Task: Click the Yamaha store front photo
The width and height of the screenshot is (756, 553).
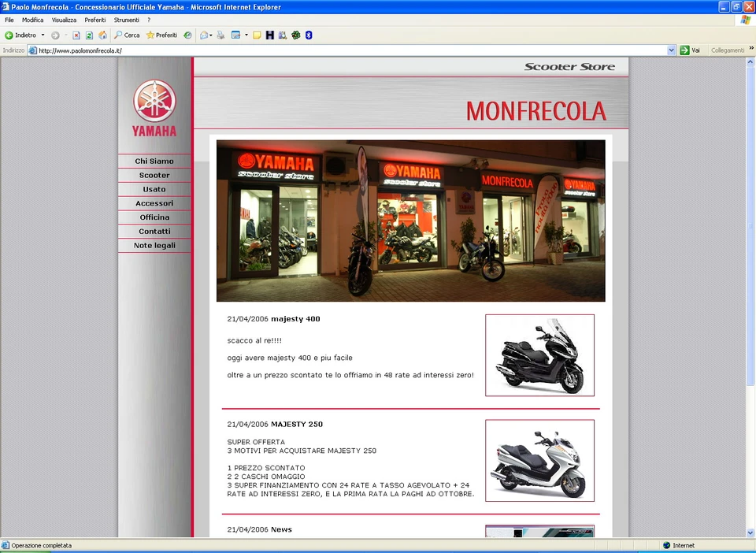Action: [x=411, y=221]
